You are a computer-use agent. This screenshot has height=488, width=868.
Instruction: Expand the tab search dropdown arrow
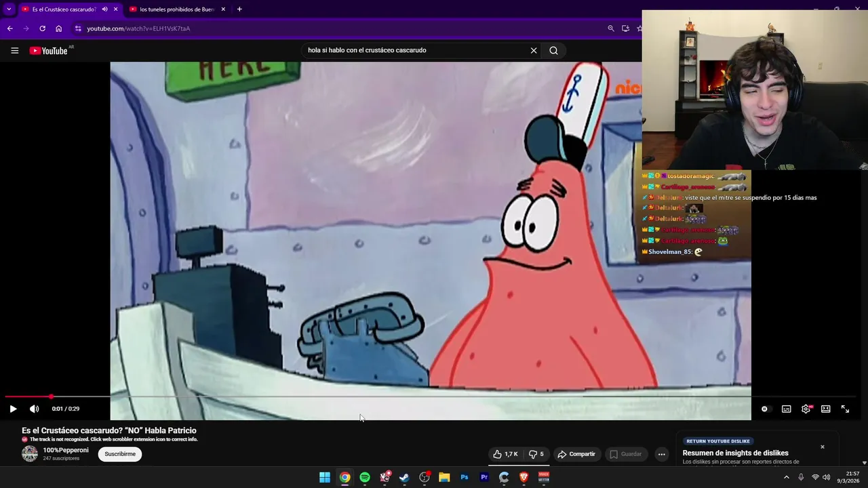tap(9, 9)
